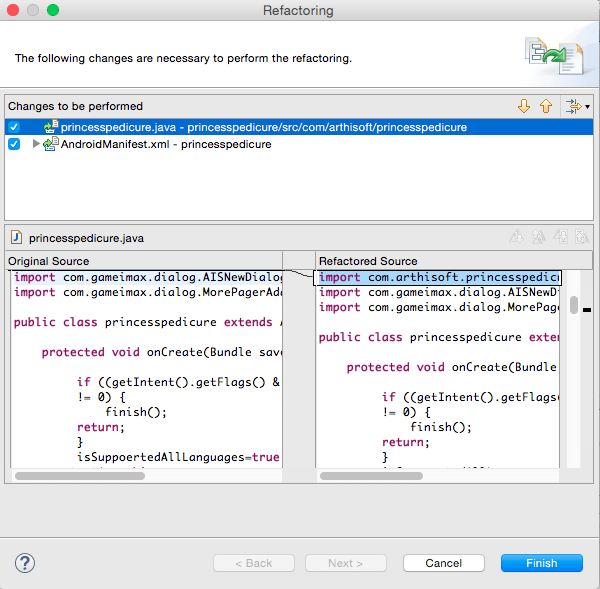Click the last disabled compare navigation icon

(581, 238)
